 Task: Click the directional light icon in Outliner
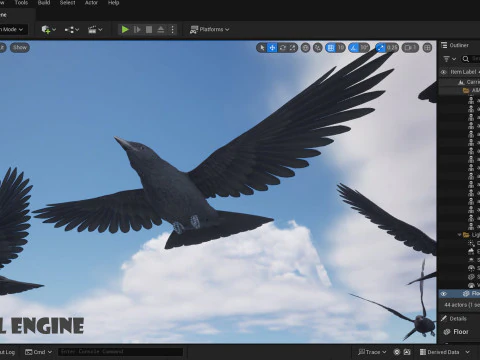pyautogui.click(x=471, y=243)
